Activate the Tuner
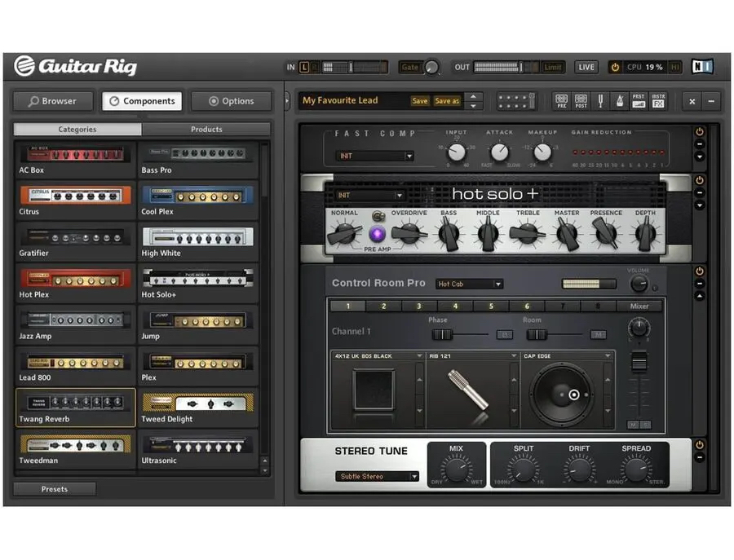Screen dimensions: 734x560 (x=600, y=99)
